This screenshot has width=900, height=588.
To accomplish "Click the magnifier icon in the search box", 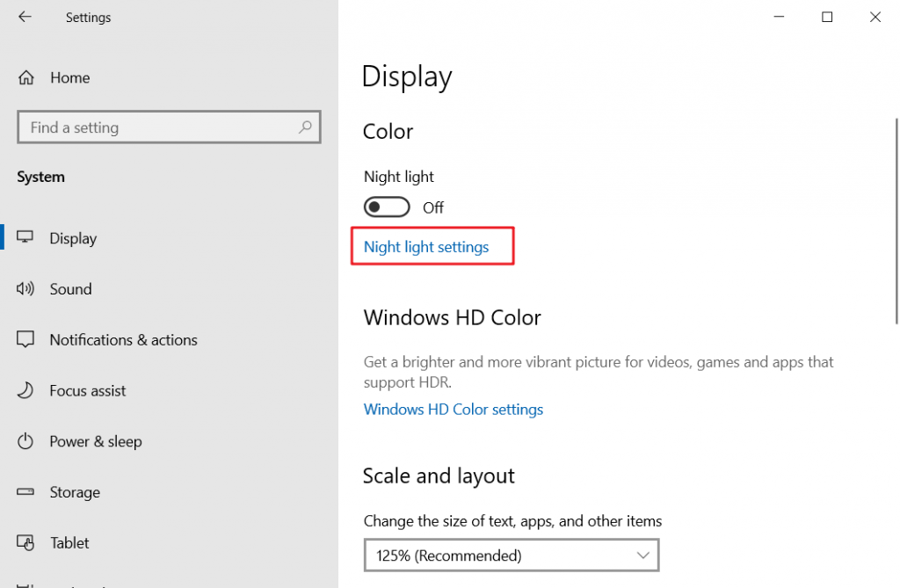I will click(x=305, y=127).
